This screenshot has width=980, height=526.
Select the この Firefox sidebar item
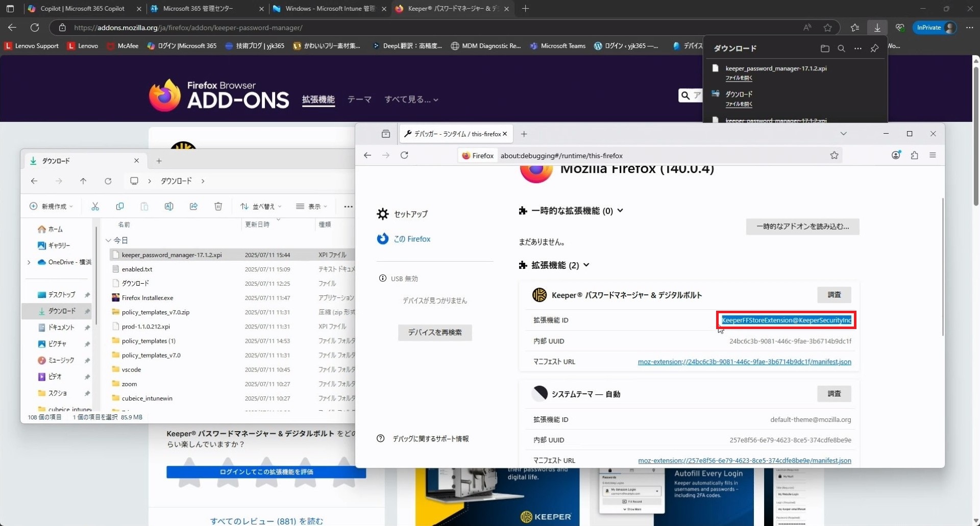(411, 239)
